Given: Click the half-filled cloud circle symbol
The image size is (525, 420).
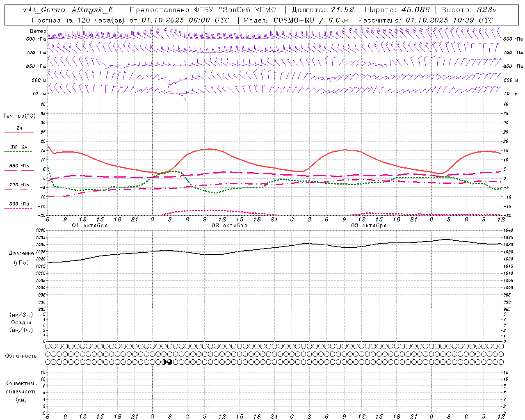Looking at the screenshot, I should tap(164, 362).
